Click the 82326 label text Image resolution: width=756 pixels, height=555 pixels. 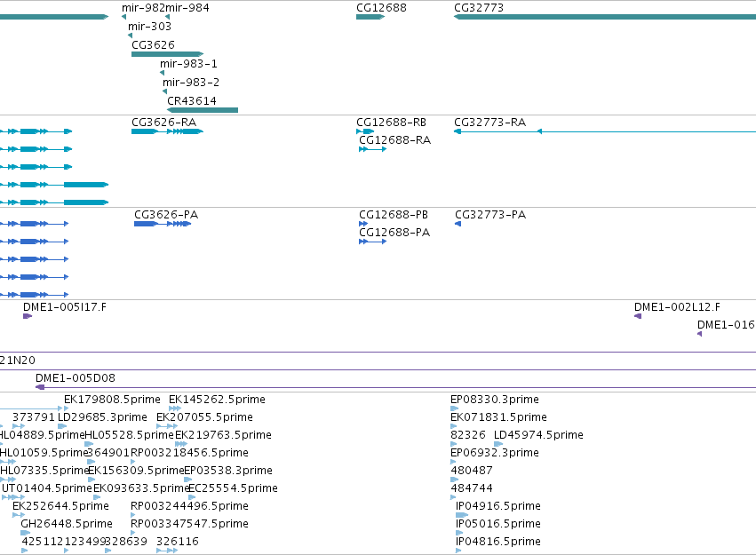coord(467,434)
